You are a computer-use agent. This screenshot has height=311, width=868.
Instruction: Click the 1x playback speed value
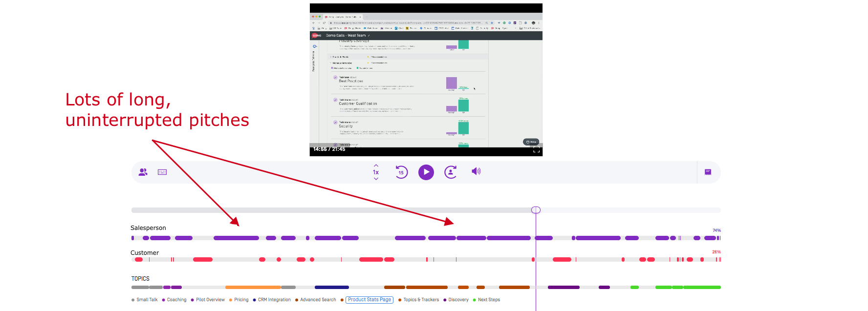376,172
